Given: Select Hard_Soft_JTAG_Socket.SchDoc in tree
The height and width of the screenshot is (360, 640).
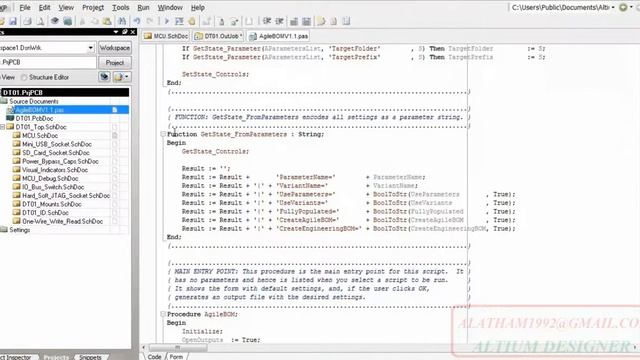Looking at the screenshot, I should click(66, 196).
